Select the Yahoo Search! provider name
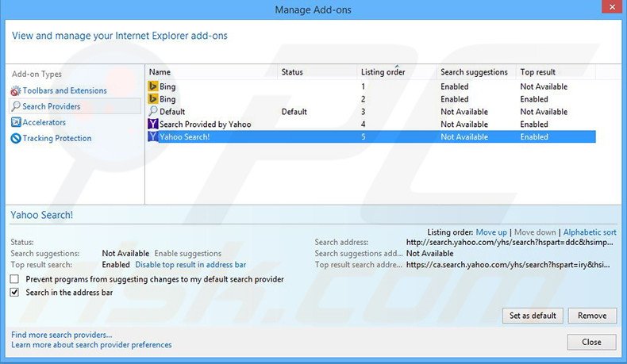Screen dimensions: 627x364 pos(184,136)
